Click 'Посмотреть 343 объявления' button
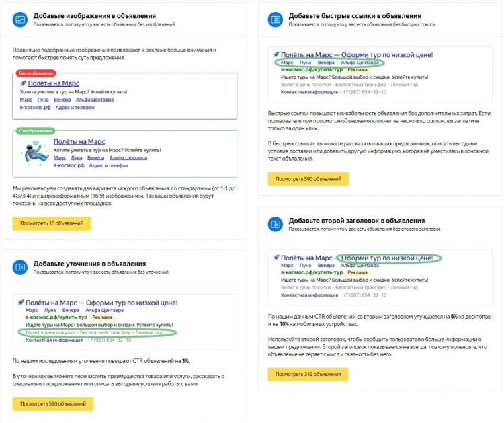Screen dimensions: 504x423 (308, 374)
